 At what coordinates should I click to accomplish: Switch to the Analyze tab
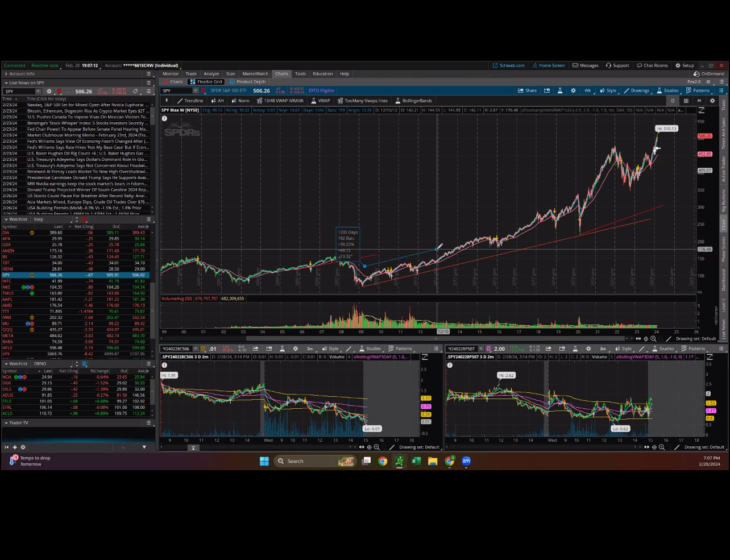click(211, 73)
